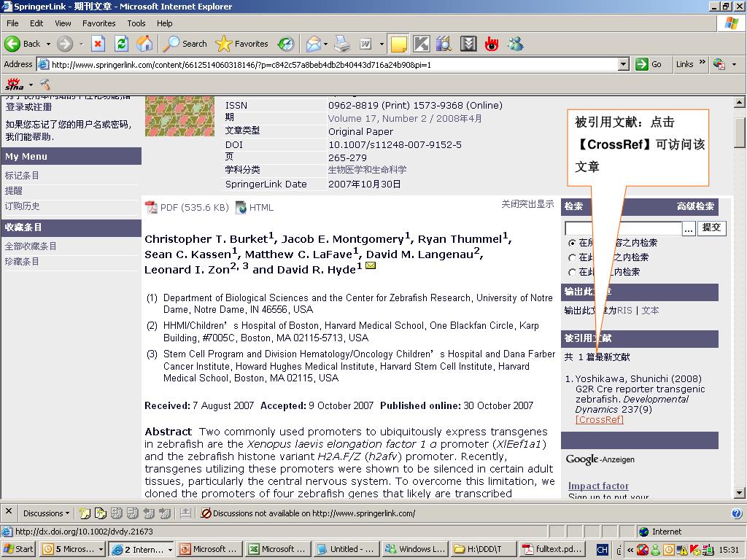Open the Help menu
Viewport: 747px width, 560px height.
(164, 23)
